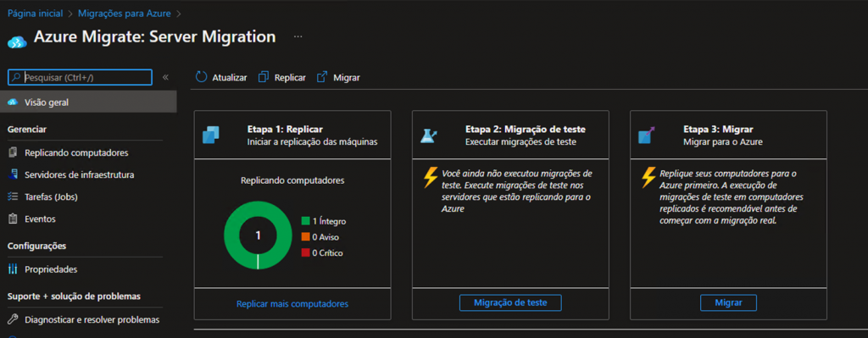Collapse the sidebar with double chevron

click(165, 77)
